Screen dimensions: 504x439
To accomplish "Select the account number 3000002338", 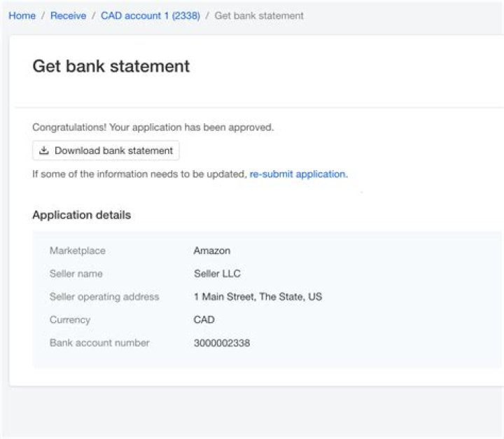I will click(x=221, y=343).
